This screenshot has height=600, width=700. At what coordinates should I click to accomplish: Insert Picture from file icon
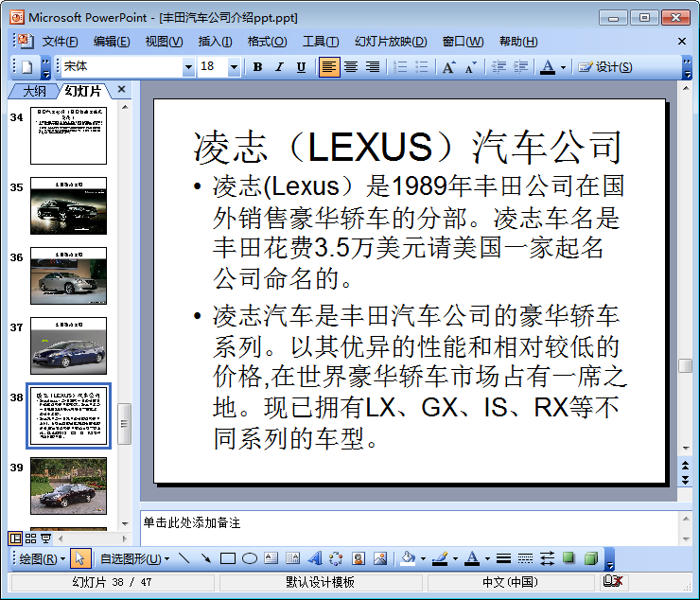coord(380,558)
